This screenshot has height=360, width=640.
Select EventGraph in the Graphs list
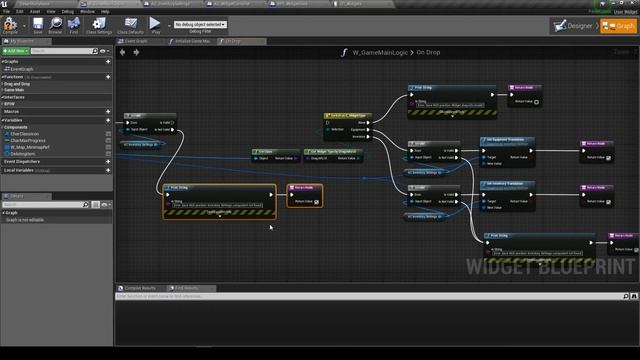click(22, 69)
